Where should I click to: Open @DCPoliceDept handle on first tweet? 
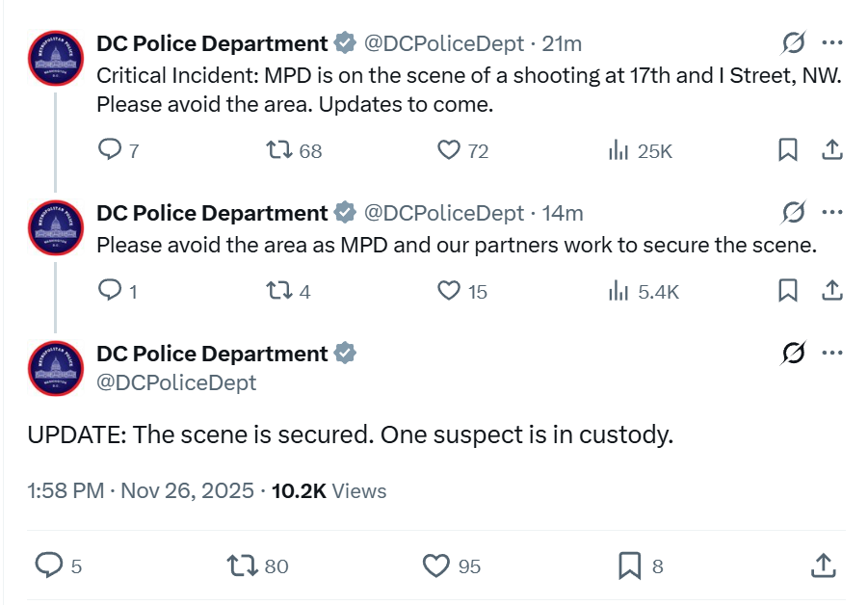point(443,43)
